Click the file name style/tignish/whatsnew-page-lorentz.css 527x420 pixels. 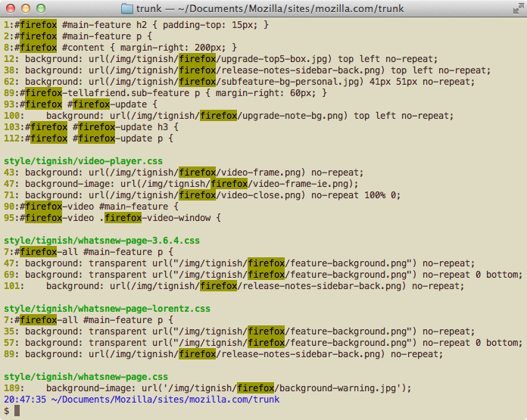(x=108, y=309)
